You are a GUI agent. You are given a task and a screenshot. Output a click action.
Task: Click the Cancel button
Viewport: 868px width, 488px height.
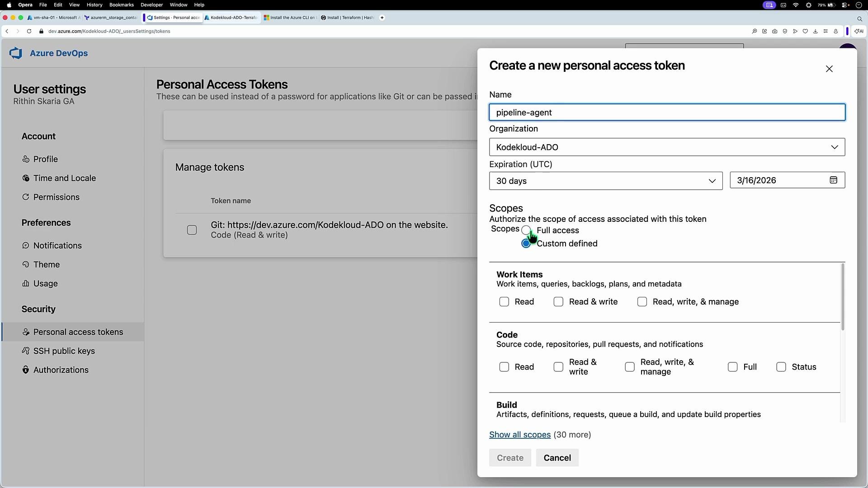pyautogui.click(x=557, y=458)
